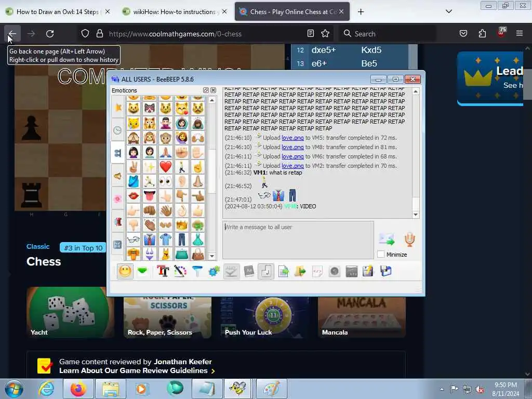The image size is (532, 399).
Task: Insert the blue jeans emoticon
Action: pyautogui.click(x=182, y=240)
